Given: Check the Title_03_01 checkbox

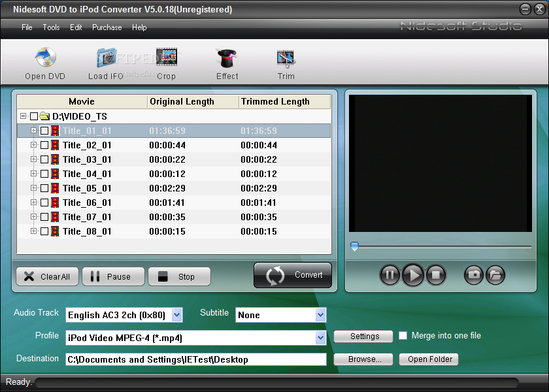Looking at the screenshot, I should coord(44,159).
